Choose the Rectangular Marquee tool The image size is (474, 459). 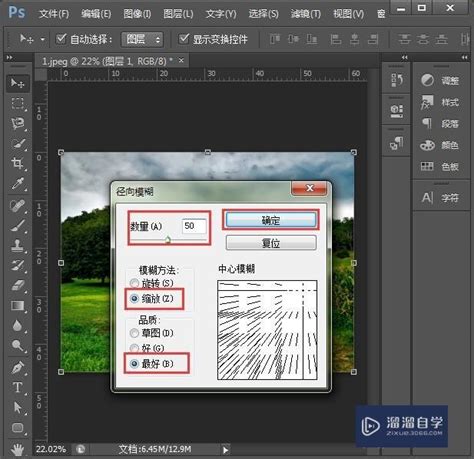coord(17,104)
